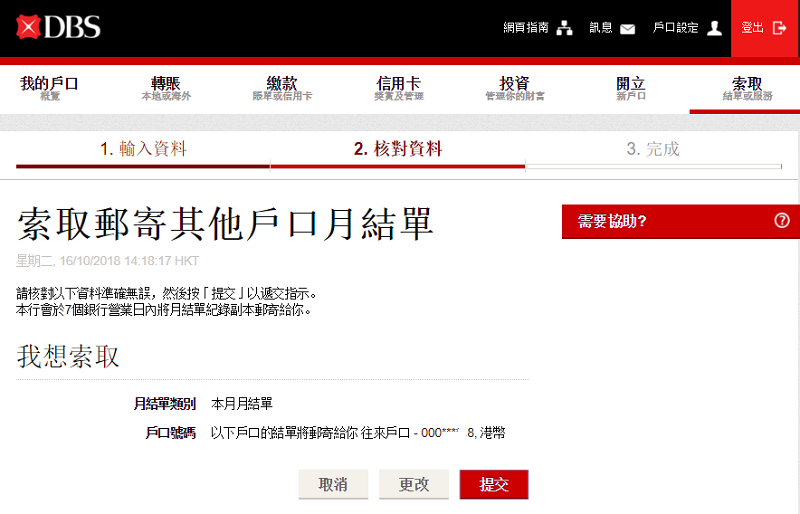Open the 開立 new account menu
This screenshot has width=800, height=514.
click(x=630, y=88)
